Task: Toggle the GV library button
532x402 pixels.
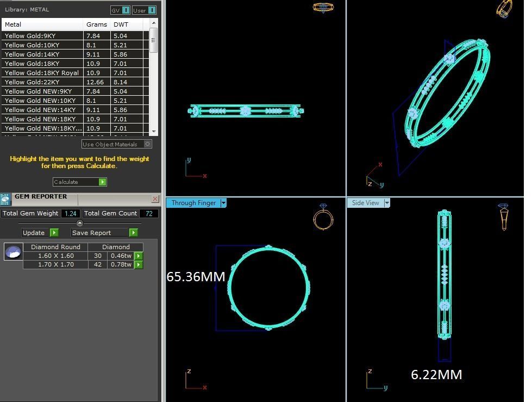Action: (121, 10)
